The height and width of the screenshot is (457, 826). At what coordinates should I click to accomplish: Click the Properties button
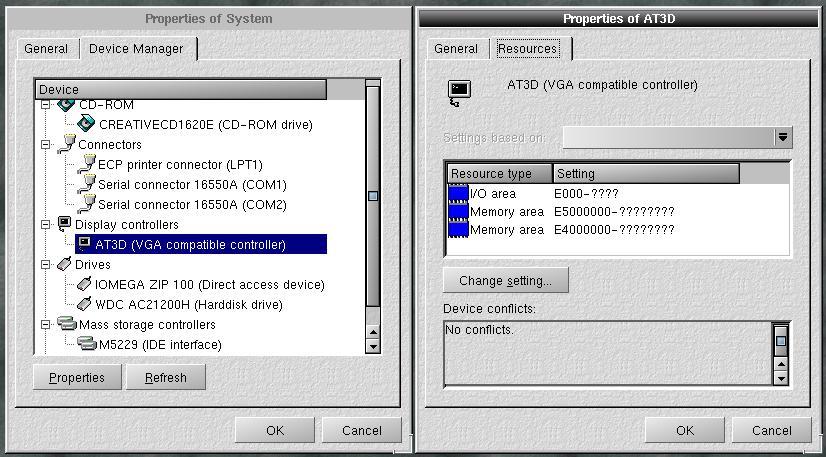77,377
